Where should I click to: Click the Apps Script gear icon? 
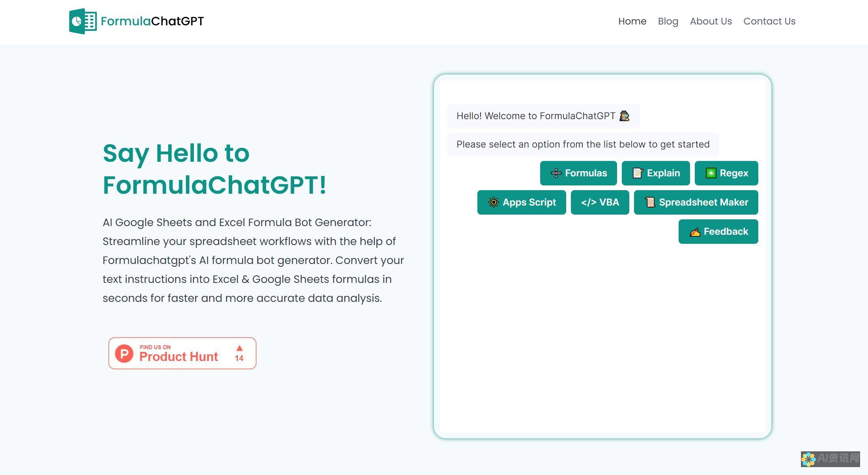tap(493, 202)
